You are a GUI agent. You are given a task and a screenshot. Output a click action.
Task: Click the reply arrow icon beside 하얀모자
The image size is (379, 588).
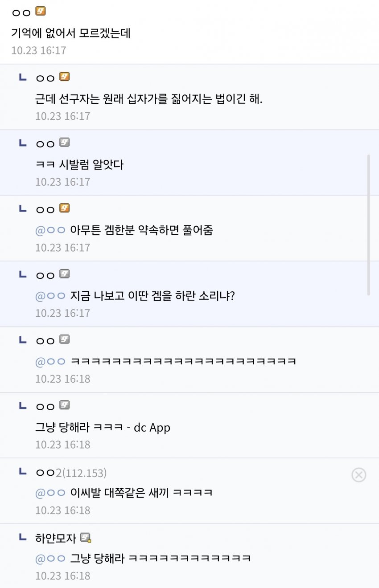click(22, 538)
